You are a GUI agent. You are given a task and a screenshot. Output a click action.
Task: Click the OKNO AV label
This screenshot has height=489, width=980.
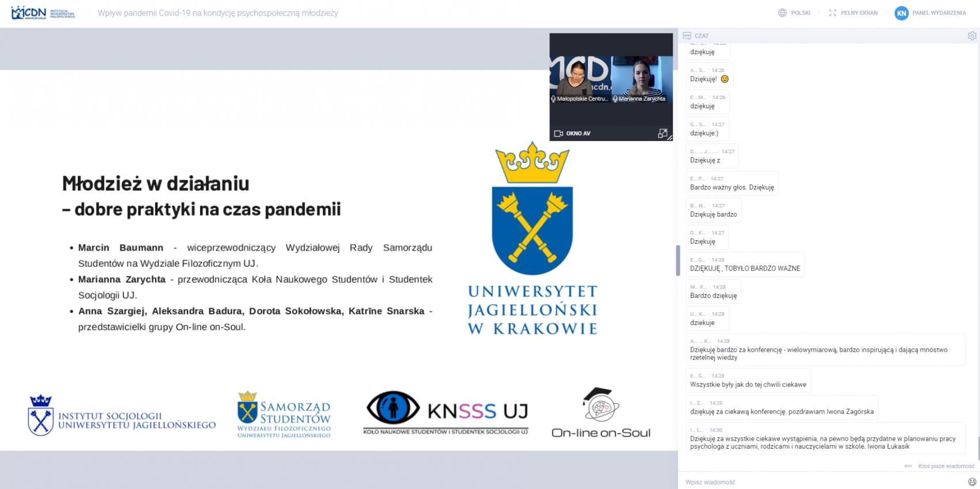coord(578,134)
